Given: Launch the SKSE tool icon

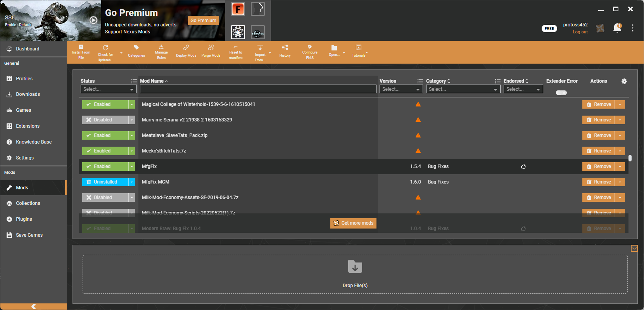Looking at the screenshot, I should [x=238, y=32].
